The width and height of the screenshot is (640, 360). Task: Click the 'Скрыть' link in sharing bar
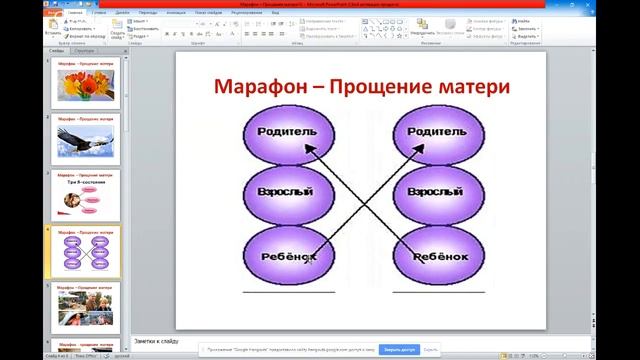click(x=430, y=350)
